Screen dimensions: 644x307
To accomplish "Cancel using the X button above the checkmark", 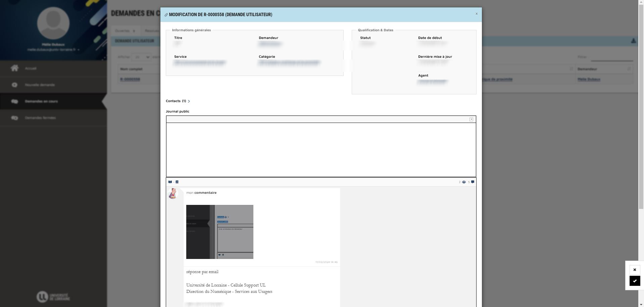I will point(634,270).
